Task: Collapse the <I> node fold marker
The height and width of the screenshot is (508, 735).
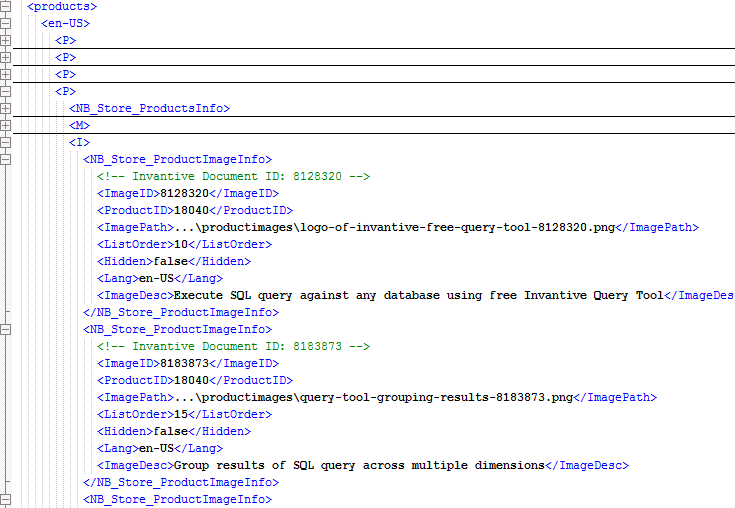Action: [5, 142]
